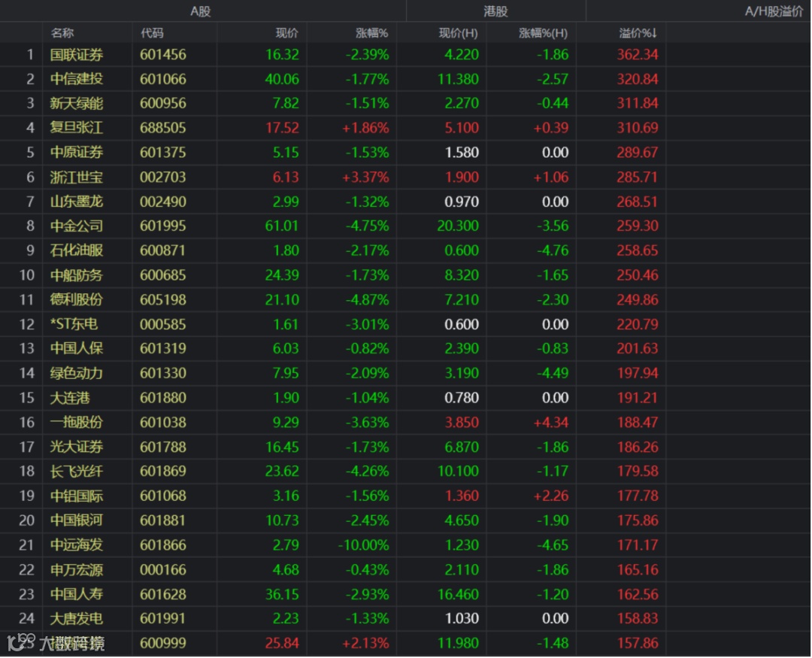Click change value +3.37%
The image size is (812, 658).
(365, 177)
